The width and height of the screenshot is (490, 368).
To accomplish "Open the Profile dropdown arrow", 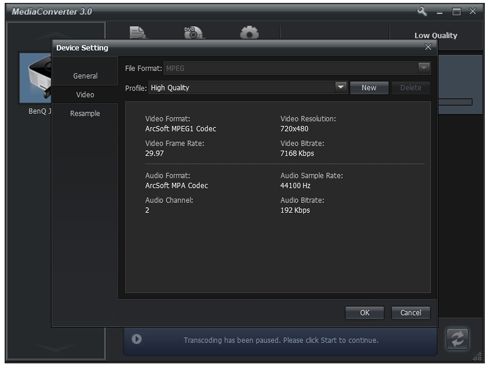I will point(340,87).
